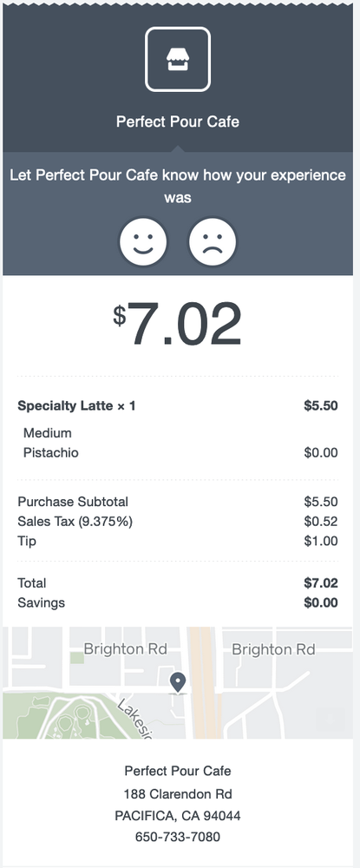Select the bold Total $7.02 value
Viewport: 360px width, 868px height.
[x=321, y=583]
